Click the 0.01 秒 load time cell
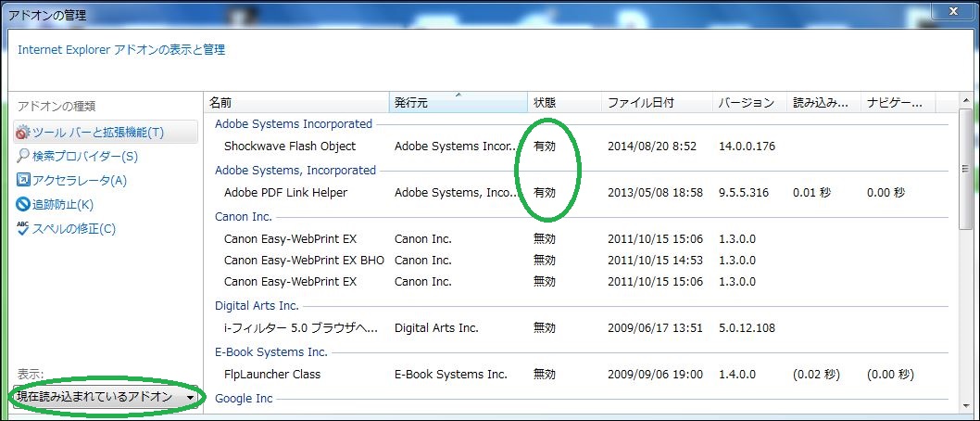This screenshot has height=421, width=980. point(811,193)
